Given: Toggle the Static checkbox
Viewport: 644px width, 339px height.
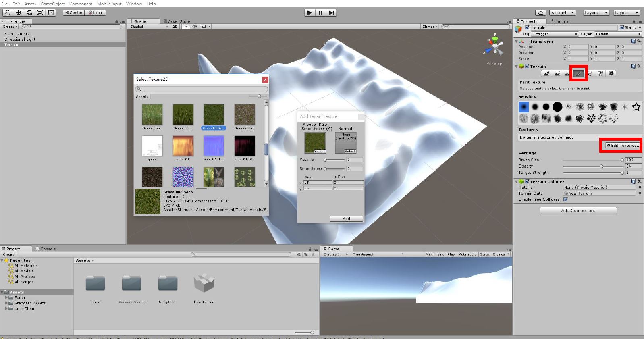Looking at the screenshot, I should (622, 28).
